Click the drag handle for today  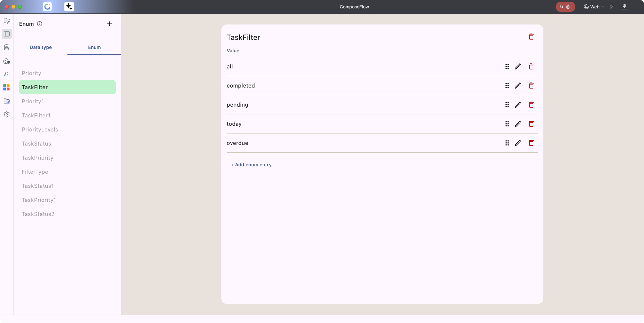coord(507,124)
